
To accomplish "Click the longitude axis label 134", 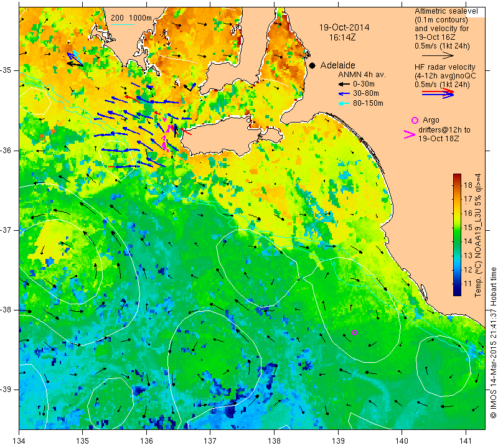I will (19, 441).
